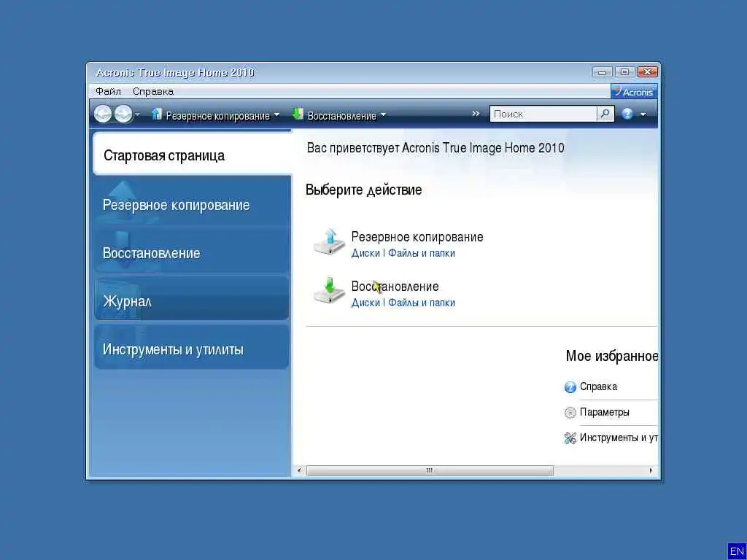The height and width of the screenshot is (560, 747).
Task: Expand the Резервное копирование toolbar dropdown
Action: coord(276,114)
